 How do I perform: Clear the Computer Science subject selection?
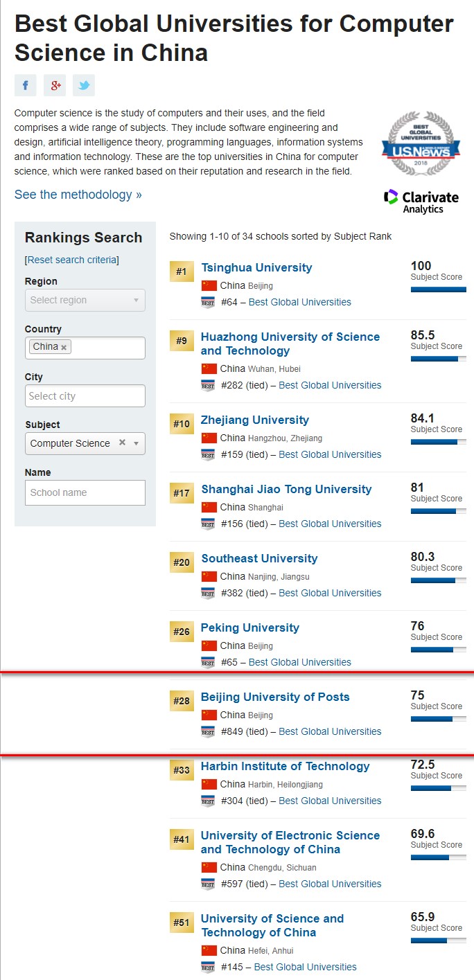[122, 443]
